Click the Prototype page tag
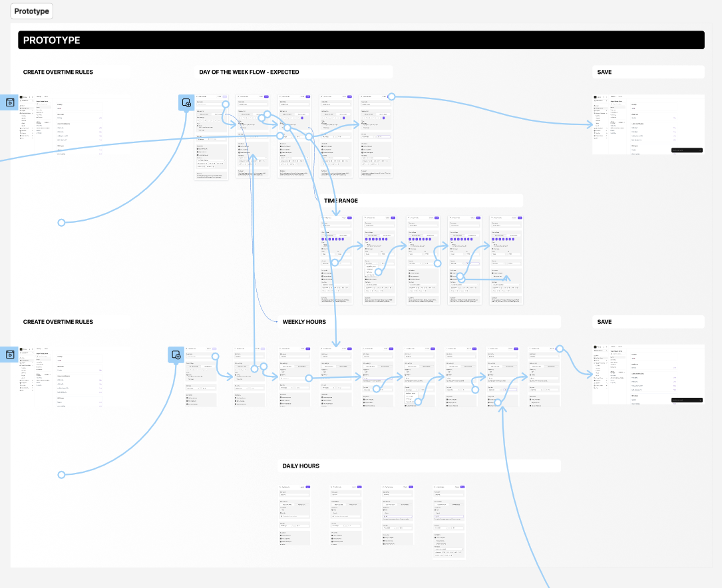 coord(32,11)
